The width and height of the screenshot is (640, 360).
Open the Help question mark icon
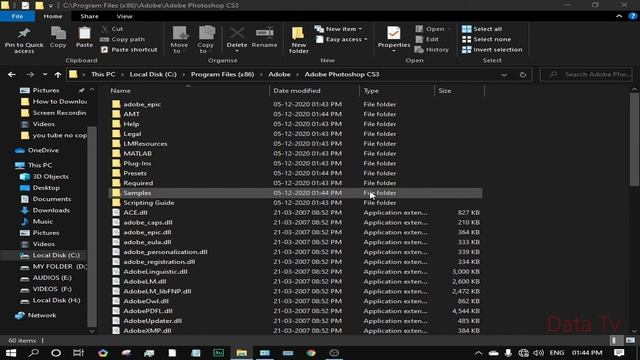(x=633, y=16)
